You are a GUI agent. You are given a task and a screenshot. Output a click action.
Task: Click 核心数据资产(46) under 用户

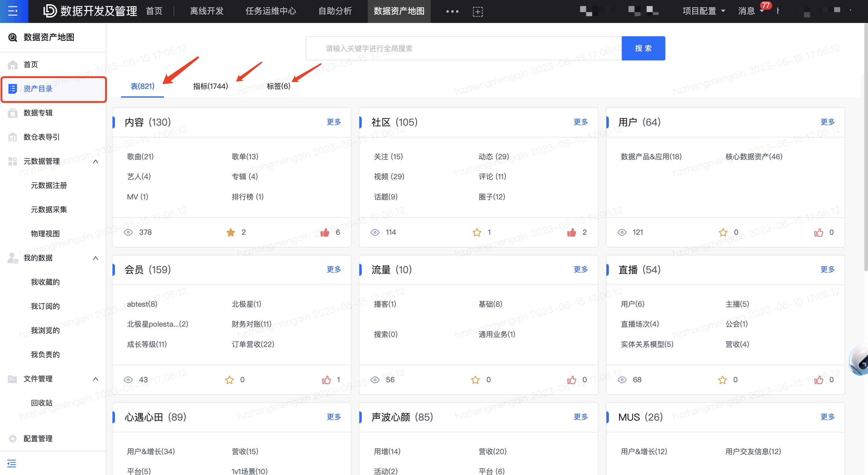[x=754, y=157]
